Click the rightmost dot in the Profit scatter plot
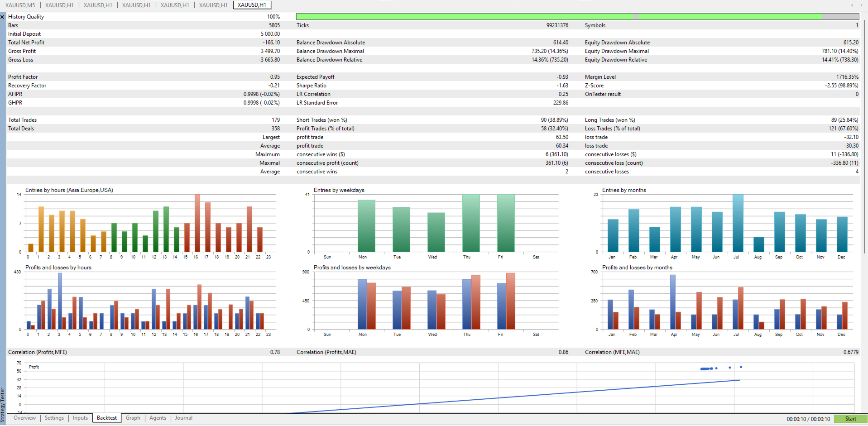The height and width of the screenshot is (426, 868). [741, 367]
